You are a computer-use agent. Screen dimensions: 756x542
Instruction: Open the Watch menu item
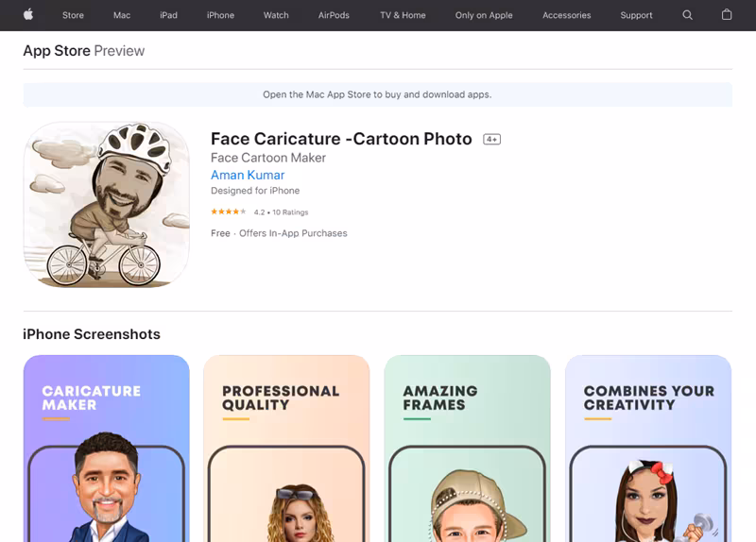click(x=276, y=15)
